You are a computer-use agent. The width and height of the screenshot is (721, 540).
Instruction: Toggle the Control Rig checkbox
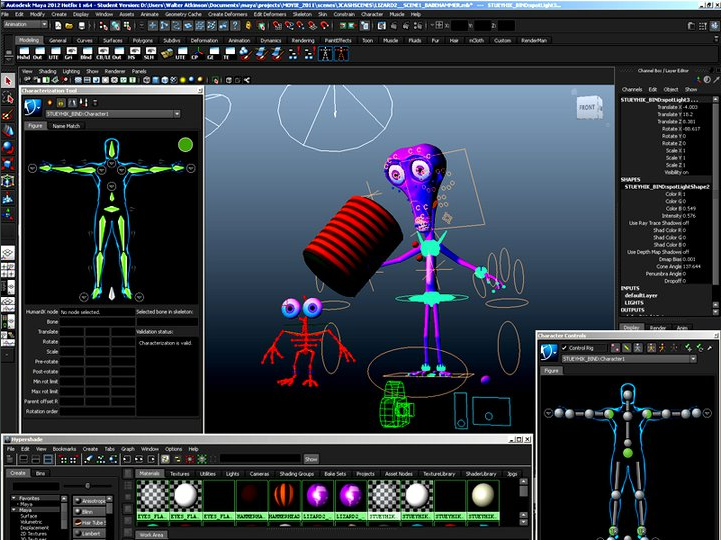pos(564,348)
